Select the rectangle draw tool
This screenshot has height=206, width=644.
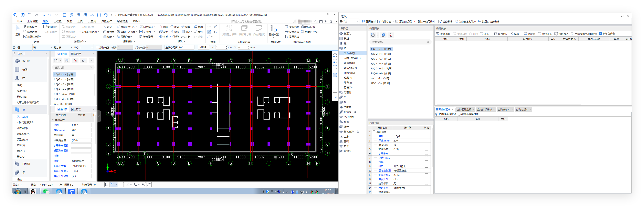click(x=216, y=32)
